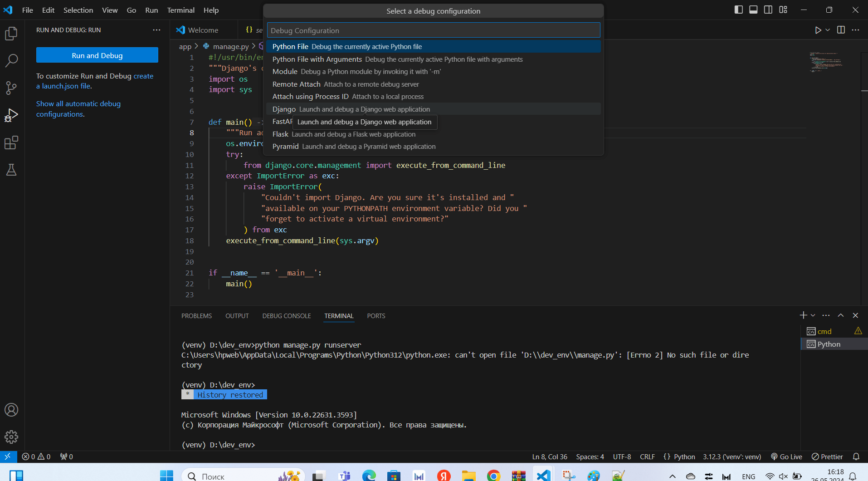The height and width of the screenshot is (481, 868).
Task: Open the Search view in activity bar
Action: click(x=11, y=60)
